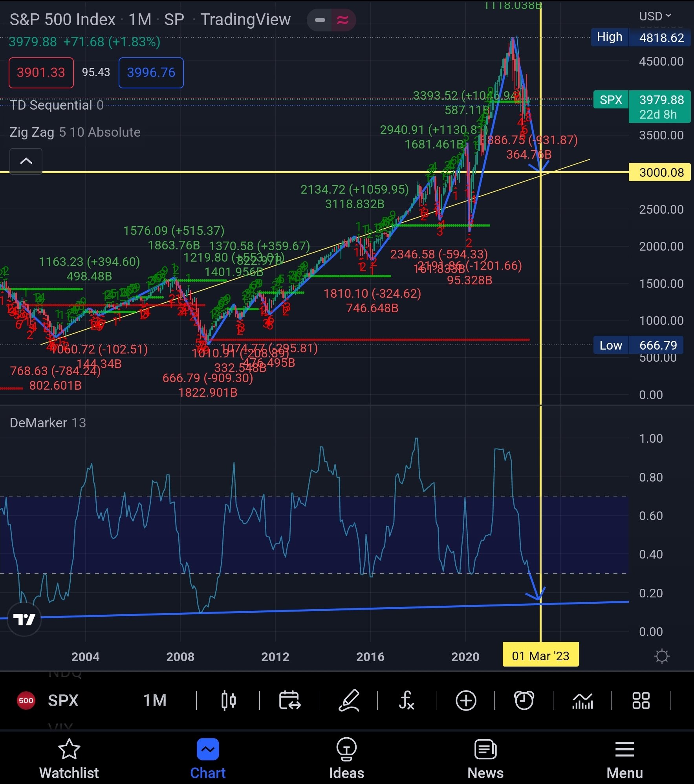Collapse the indicator legend with the chevron
The width and height of the screenshot is (694, 784).
(26, 161)
